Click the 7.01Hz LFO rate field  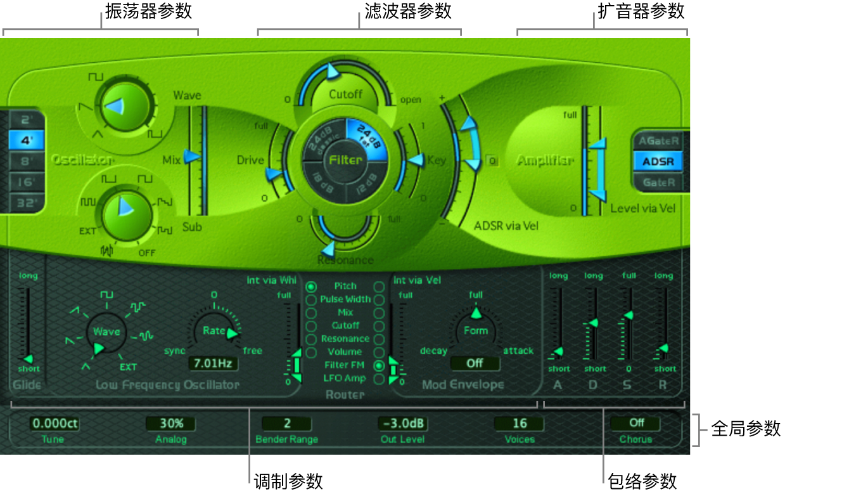[214, 363]
